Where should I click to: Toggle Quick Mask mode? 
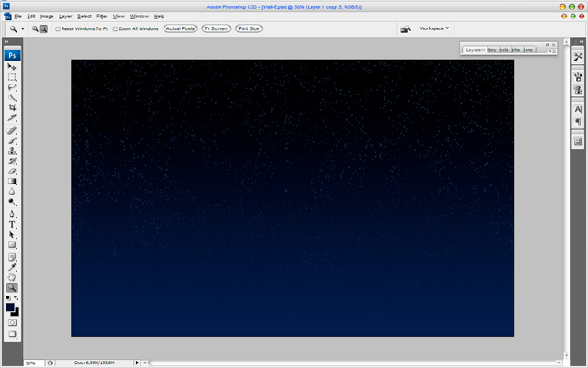click(12, 323)
